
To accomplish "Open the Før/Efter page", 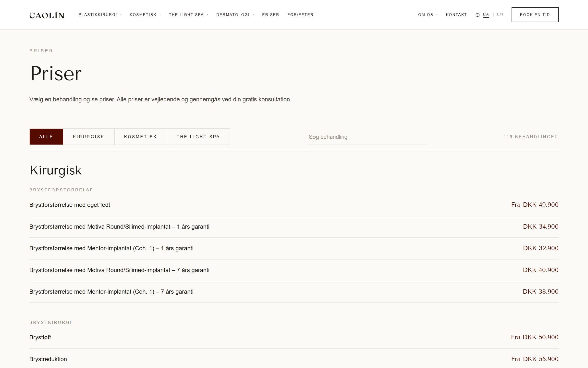I will tap(300, 15).
